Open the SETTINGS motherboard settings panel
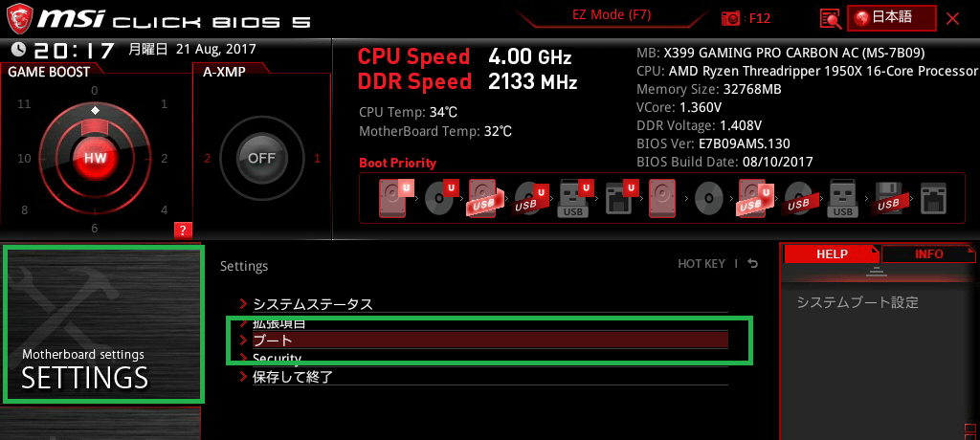The height and width of the screenshot is (440, 980). point(103,323)
